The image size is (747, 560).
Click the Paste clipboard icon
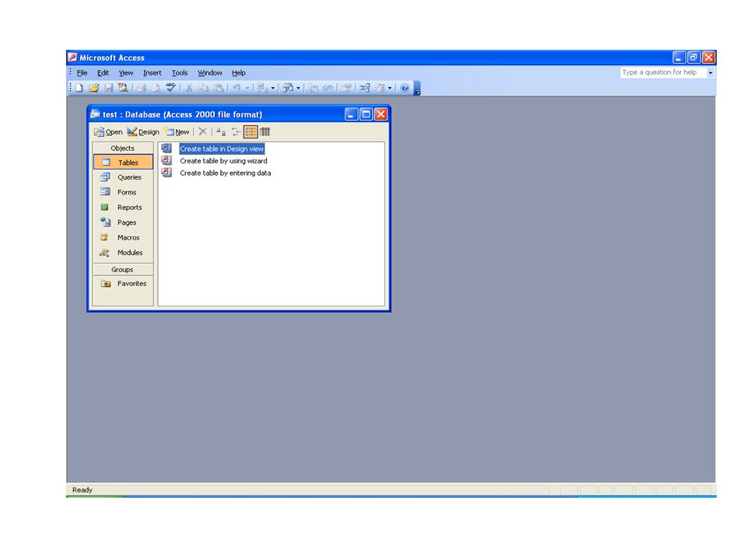[218, 88]
